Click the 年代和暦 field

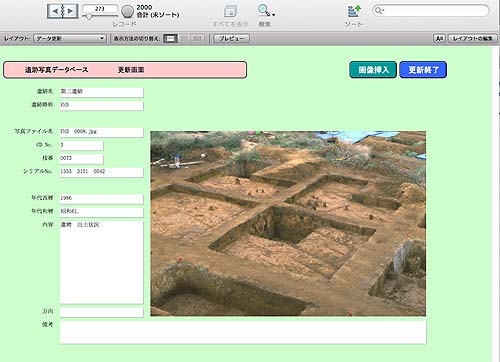point(102,212)
